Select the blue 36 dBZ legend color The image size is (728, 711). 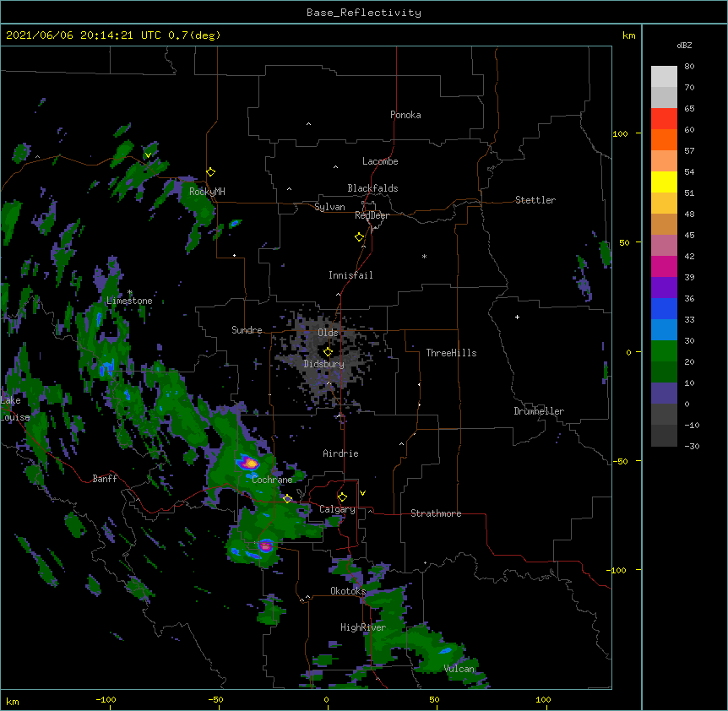664,308
